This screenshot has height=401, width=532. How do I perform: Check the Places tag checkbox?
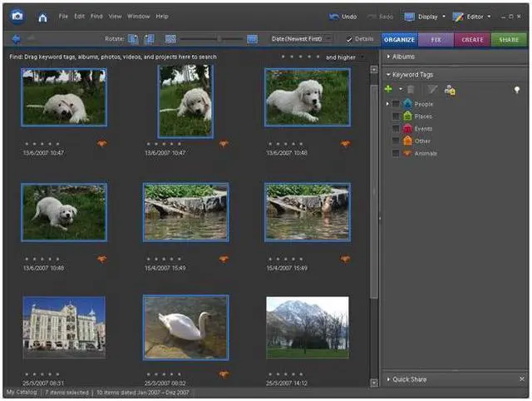pos(396,116)
